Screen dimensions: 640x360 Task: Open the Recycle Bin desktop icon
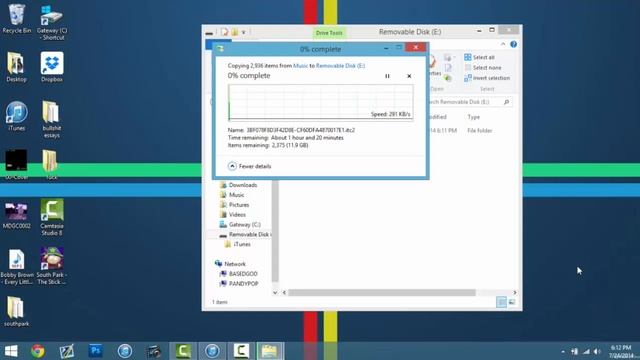pos(16,19)
